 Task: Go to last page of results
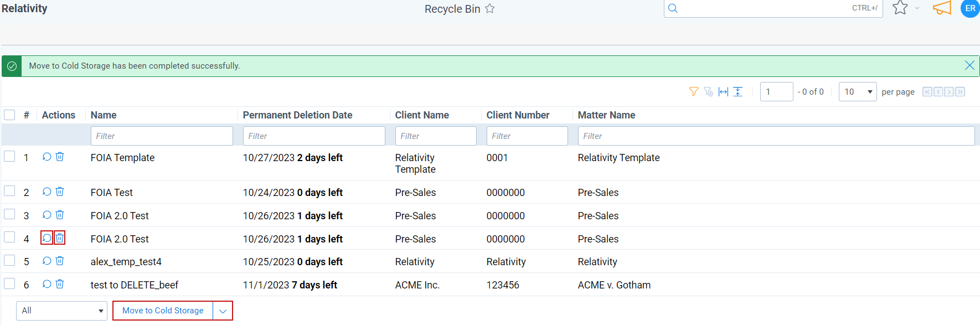point(960,92)
